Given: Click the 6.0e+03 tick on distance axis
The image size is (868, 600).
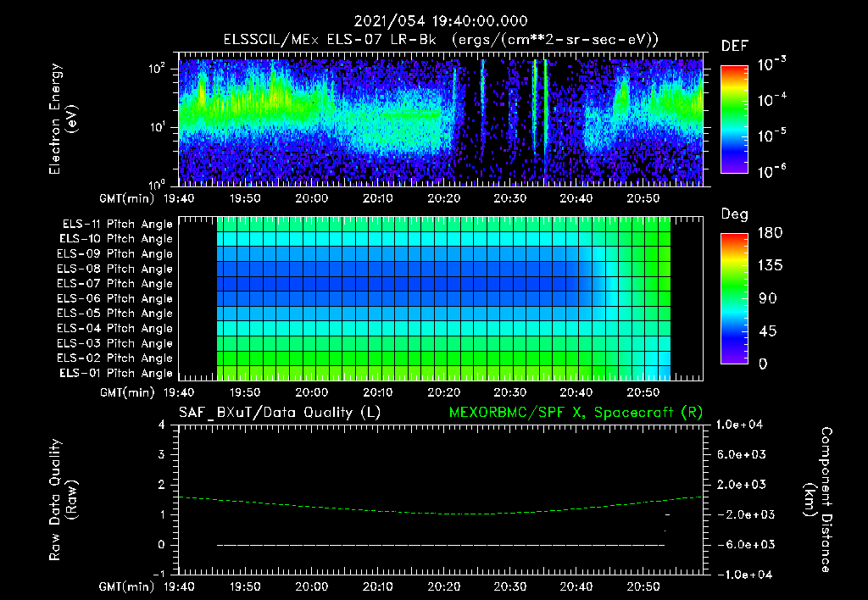Looking at the screenshot, I should pyautogui.click(x=741, y=454).
